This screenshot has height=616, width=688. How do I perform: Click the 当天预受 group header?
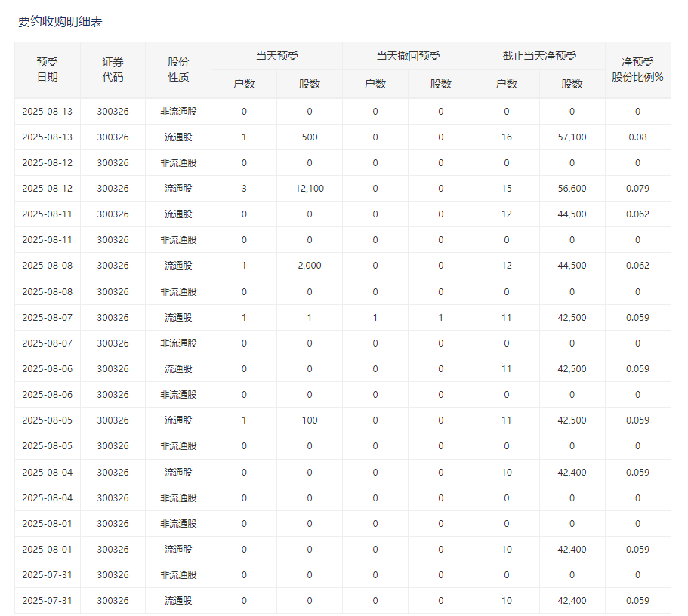pos(277,56)
